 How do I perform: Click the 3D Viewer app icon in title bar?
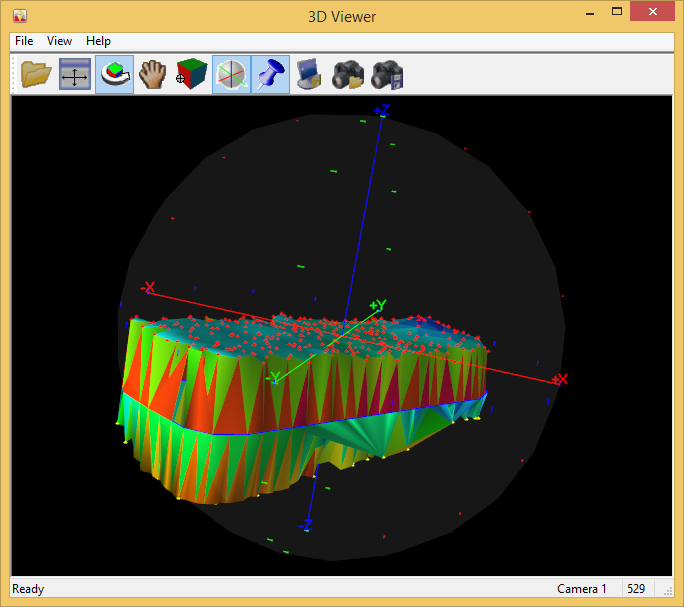(x=20, y=15)
